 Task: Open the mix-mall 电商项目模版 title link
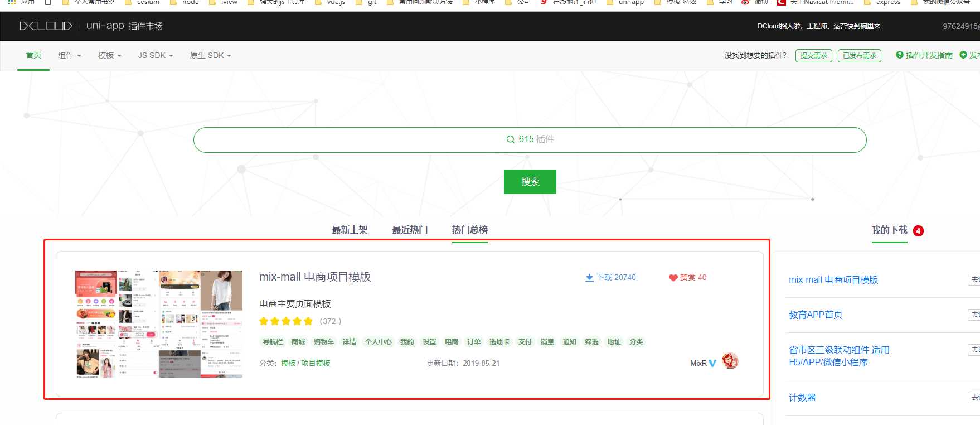click(x=315, y=277)
